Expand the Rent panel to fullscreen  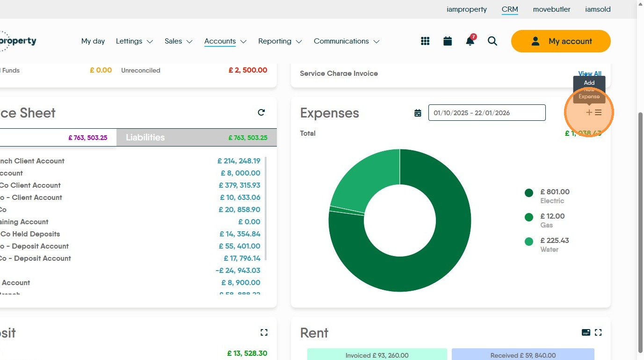598,332
